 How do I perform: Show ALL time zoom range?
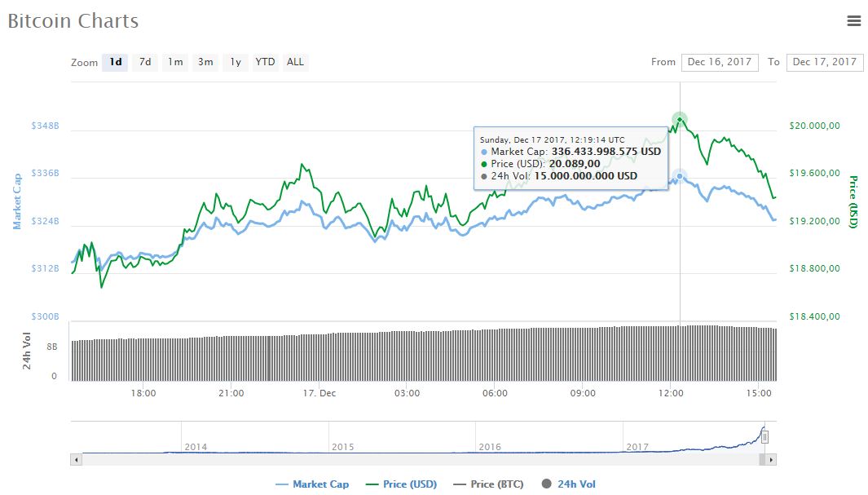pos(295,62)
